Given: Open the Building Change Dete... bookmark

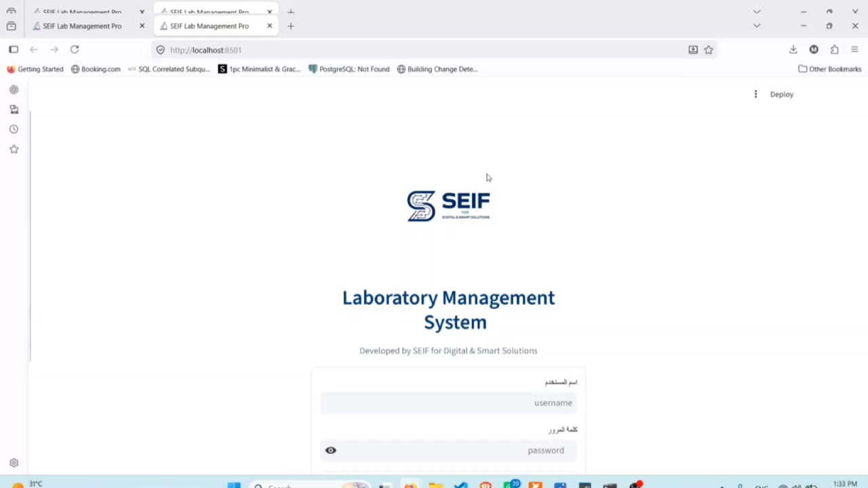Looking at the screenshot, I should click(437, 69).
